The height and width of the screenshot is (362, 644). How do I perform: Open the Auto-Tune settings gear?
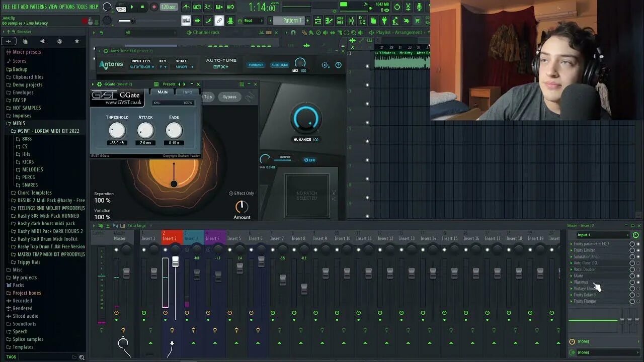325,65
